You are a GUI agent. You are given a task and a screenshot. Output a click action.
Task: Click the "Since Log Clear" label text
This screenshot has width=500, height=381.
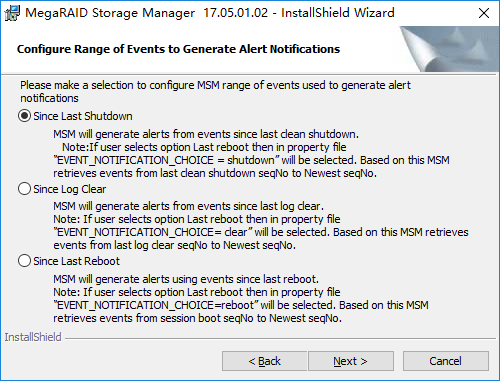point(70,189)
